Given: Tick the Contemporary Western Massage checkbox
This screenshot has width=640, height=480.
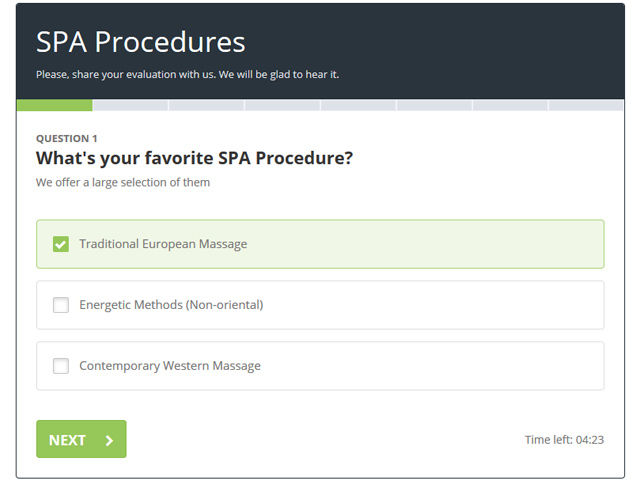Looking at the screenshot, I should [61, 366].
